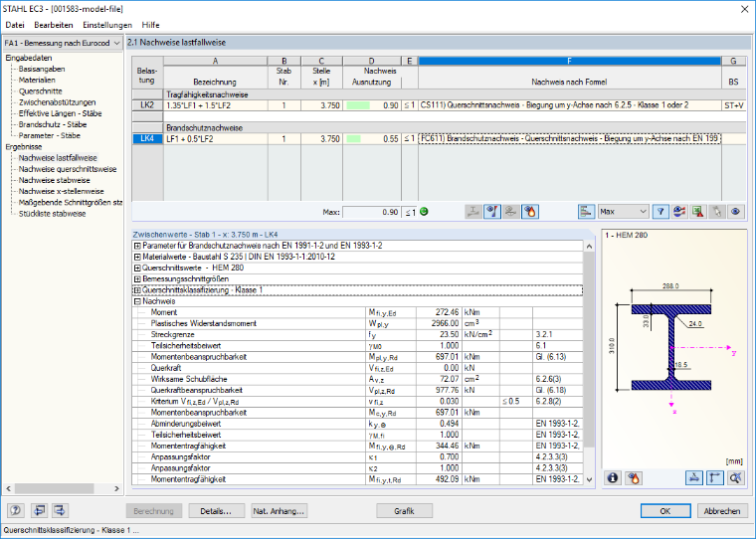756x539 pixels.
Task: Go to the previous dialog table
Action: tap(39, 510)
